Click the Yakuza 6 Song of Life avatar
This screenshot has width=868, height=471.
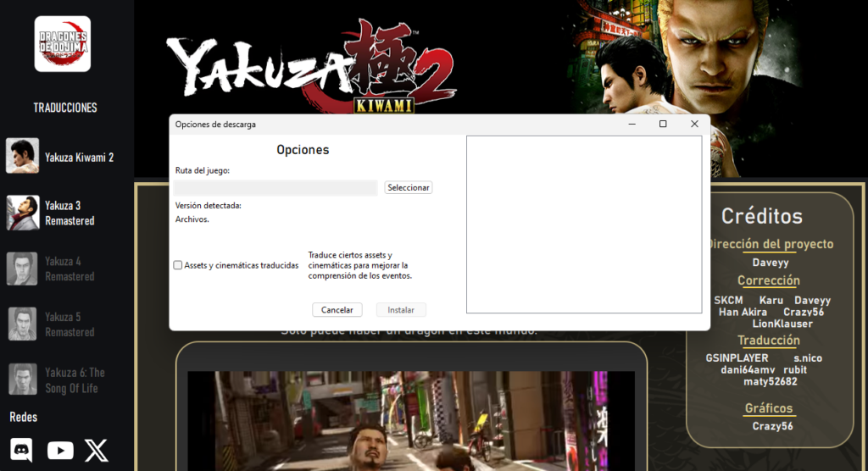click(x=23, y=380)
